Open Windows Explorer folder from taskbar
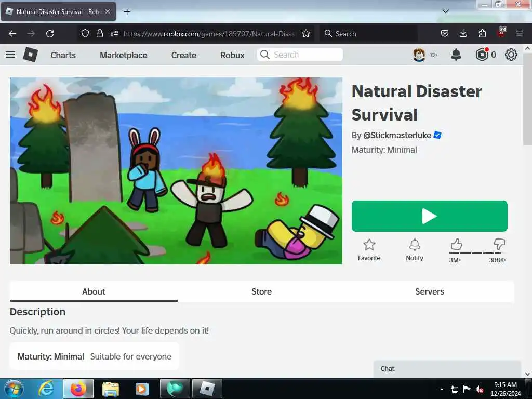This screenshot has height=399, width=532. coord(111,389)
